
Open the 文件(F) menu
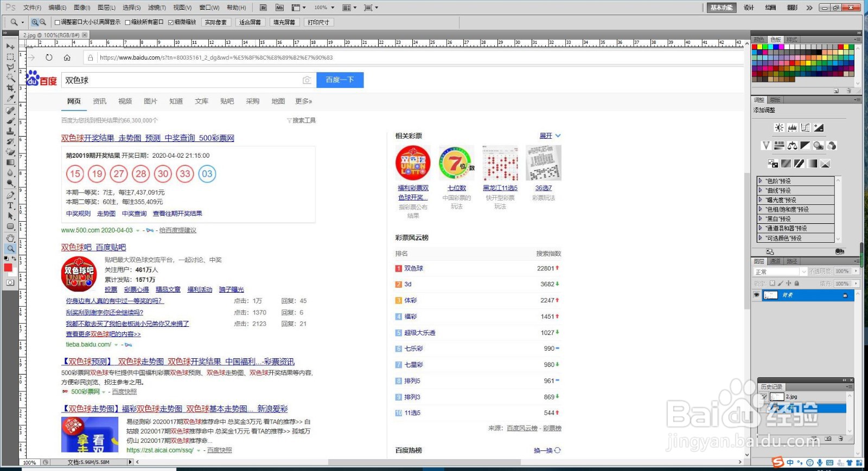click(x=32, y=8)
